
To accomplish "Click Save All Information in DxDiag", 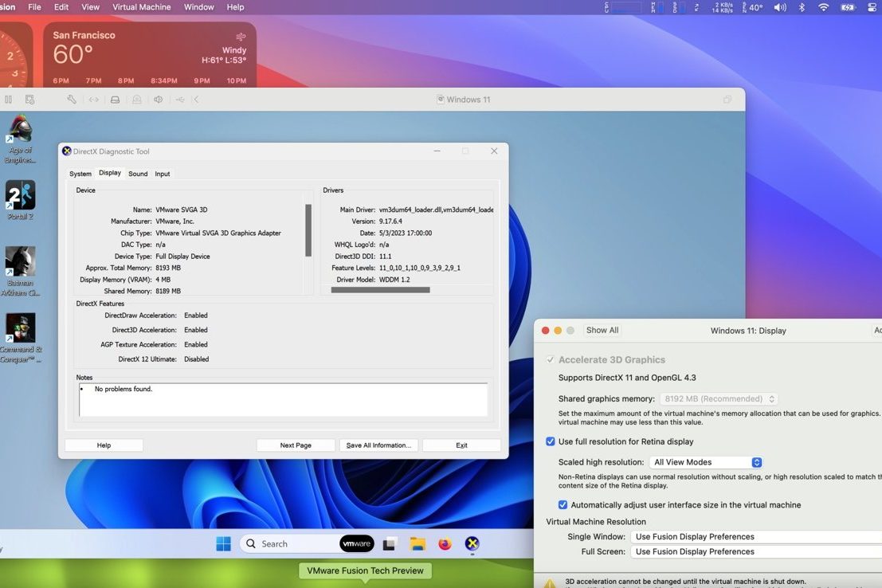I will pyautogui.click(x=378, y=445).
